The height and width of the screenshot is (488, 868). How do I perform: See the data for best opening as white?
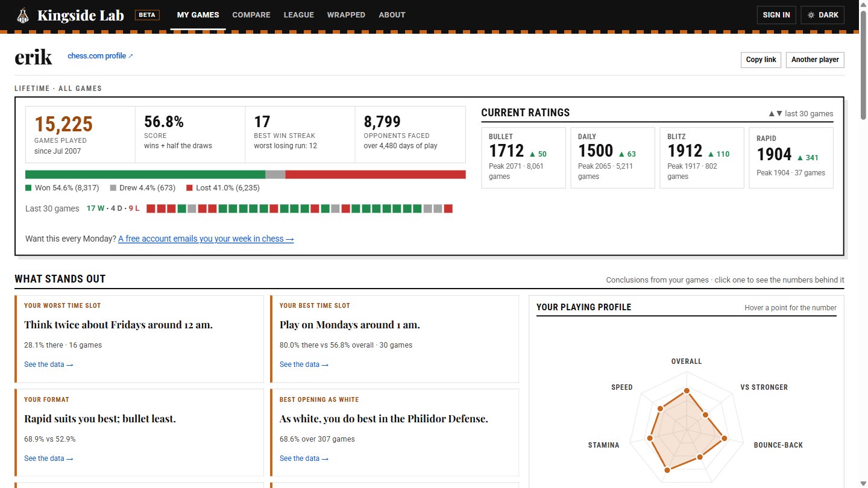[x=304, y=458]
